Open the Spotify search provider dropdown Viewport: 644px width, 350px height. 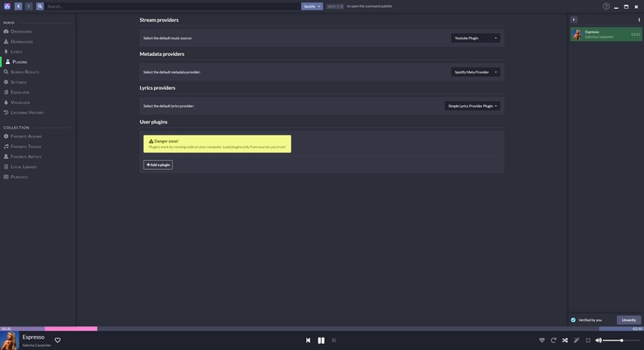click(311, 6)
